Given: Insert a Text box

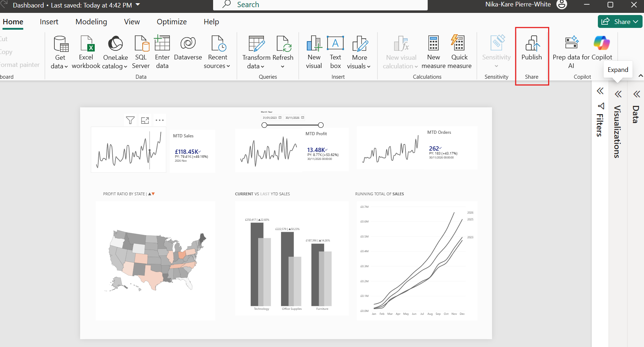Looking at the screenshot, I should [x=335, y=52].
